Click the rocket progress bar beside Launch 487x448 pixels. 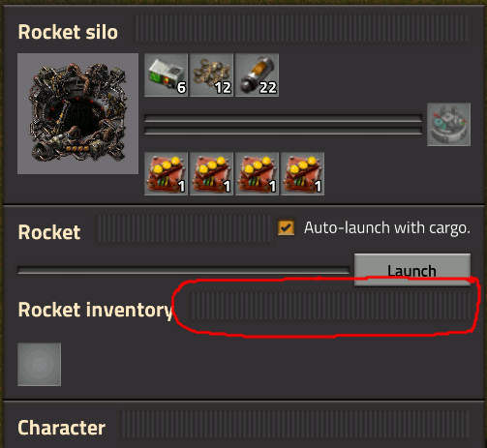pyautogui.click(x=183, y=270)
